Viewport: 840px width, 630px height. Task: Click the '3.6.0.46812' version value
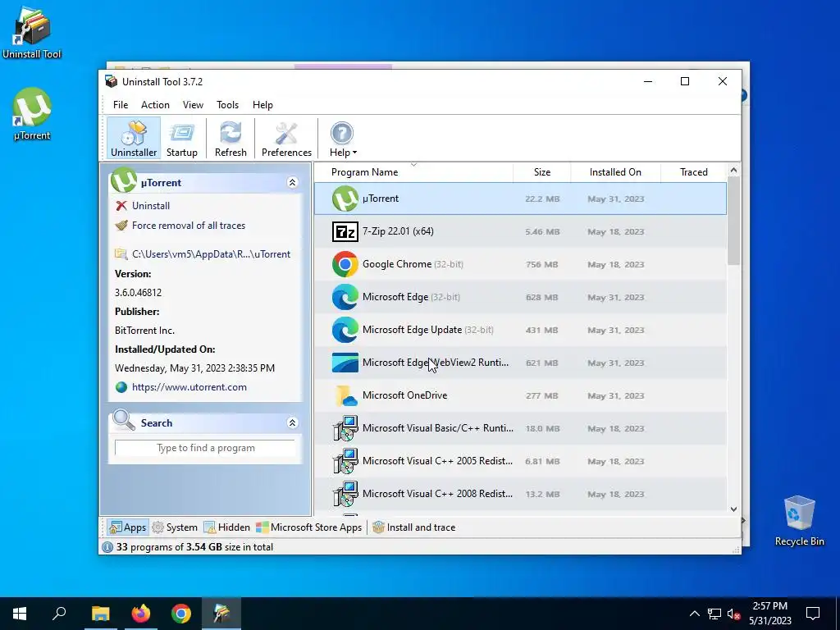[x=138, y=293]
